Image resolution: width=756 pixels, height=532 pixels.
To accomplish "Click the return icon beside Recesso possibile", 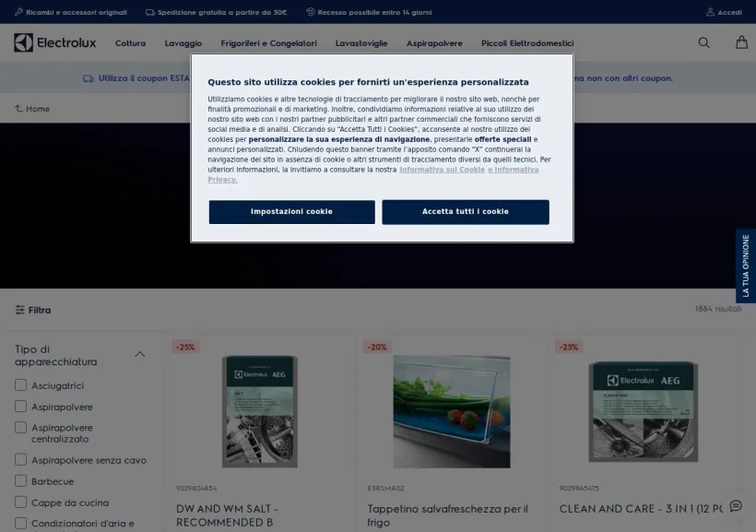I will point(311,12).
